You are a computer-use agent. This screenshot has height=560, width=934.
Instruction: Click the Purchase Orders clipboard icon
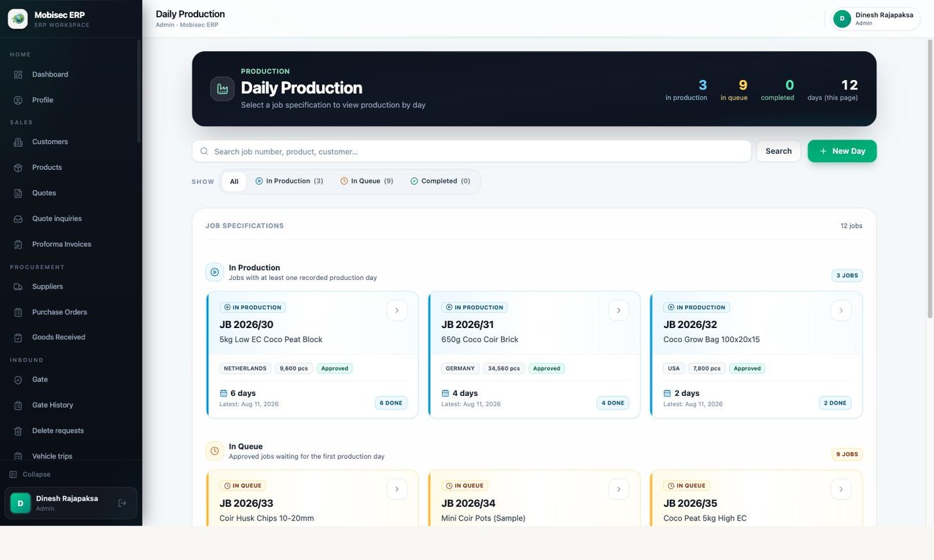(x=18, y=312)
